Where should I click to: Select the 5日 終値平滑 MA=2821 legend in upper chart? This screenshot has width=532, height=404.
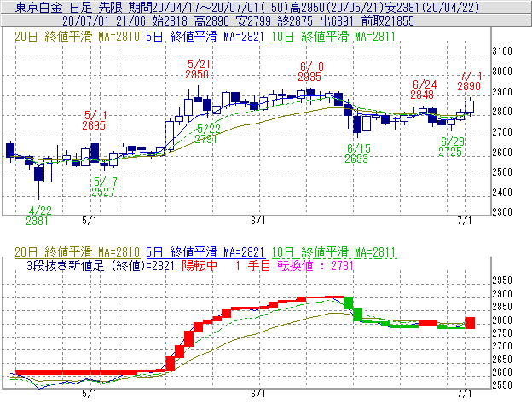tap(205, 37)
